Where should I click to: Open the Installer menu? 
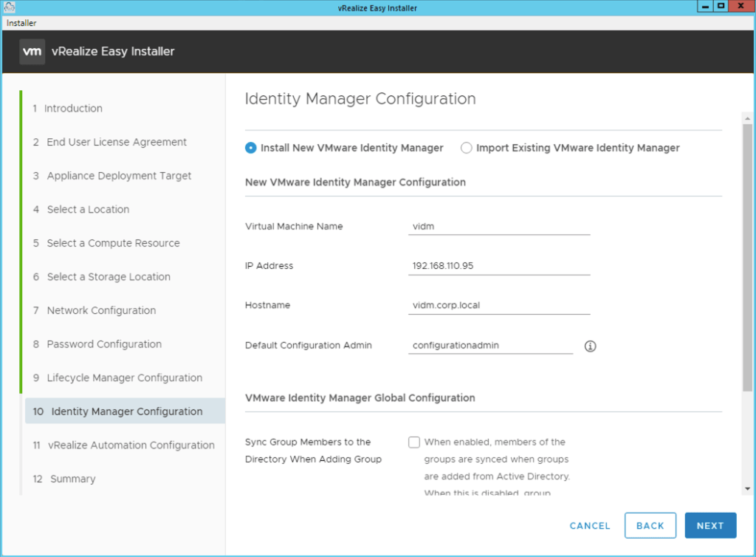21,23
